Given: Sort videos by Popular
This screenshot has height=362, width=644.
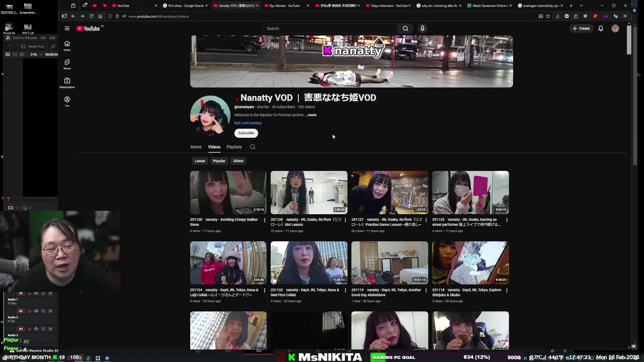Looking at the screenshot, I should pyautogui.click(x=219, y=161).
